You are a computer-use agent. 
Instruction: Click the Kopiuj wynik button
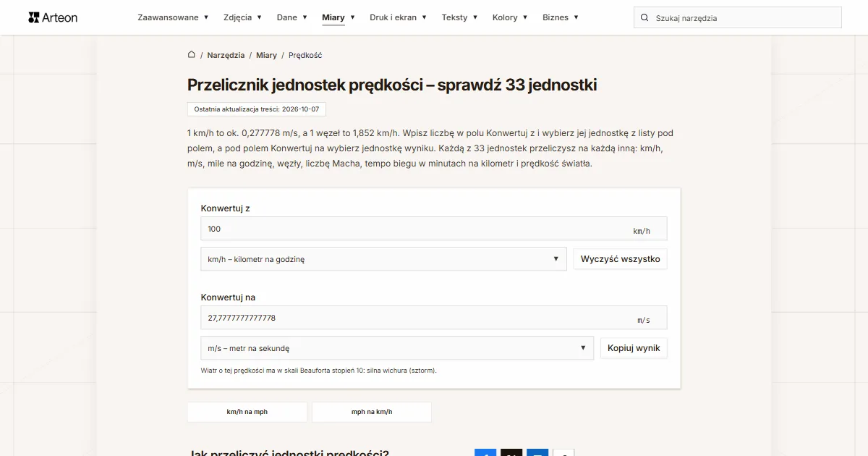pyautogui.click(x=634, y=348)
